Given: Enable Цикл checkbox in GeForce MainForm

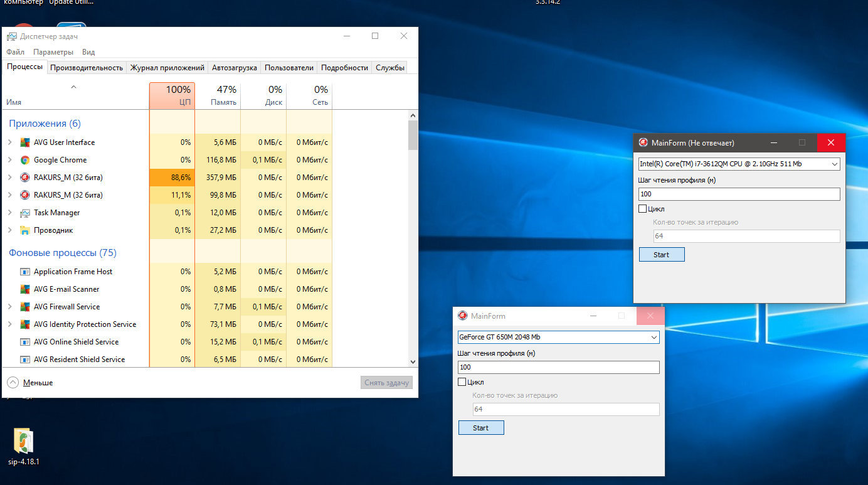Looking at the screenshot, I should point(462,382).
